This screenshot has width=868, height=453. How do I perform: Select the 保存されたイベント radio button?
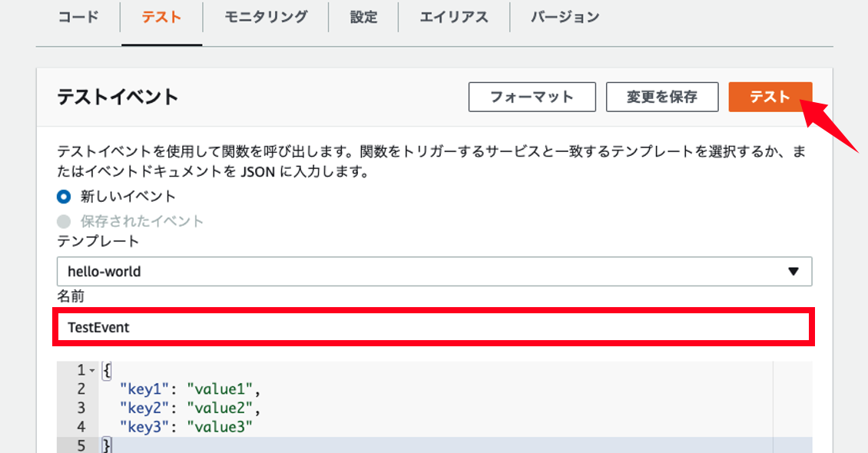coord(65,221)
